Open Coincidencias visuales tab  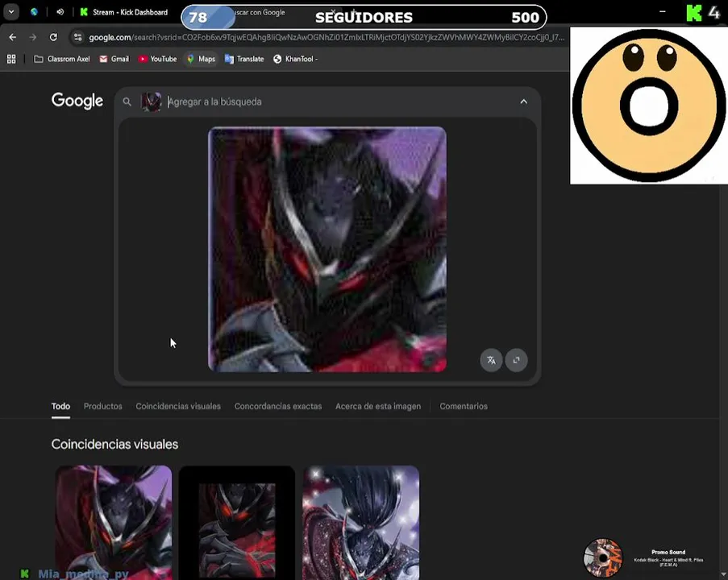pyautogui.click(x=178, y=407)
